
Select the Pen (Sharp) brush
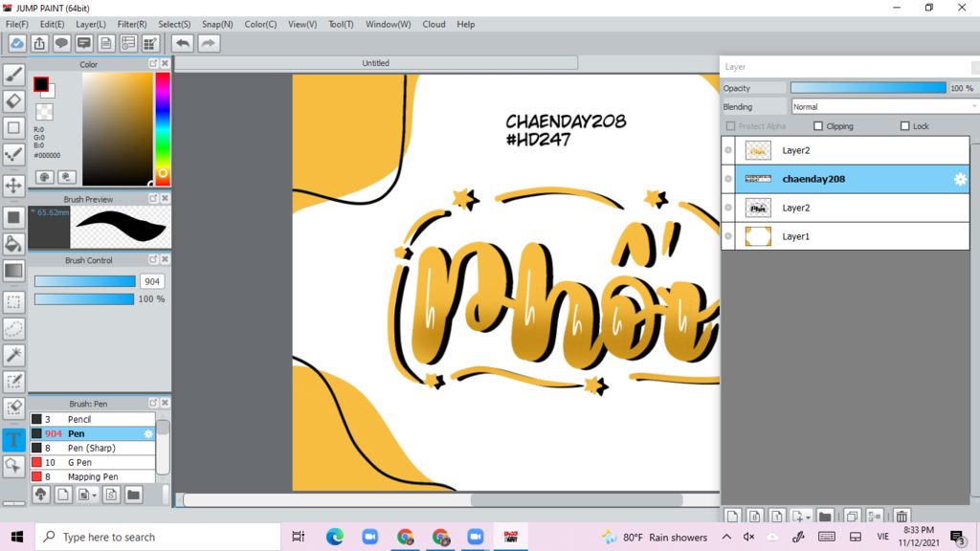[x=93, y=448]
